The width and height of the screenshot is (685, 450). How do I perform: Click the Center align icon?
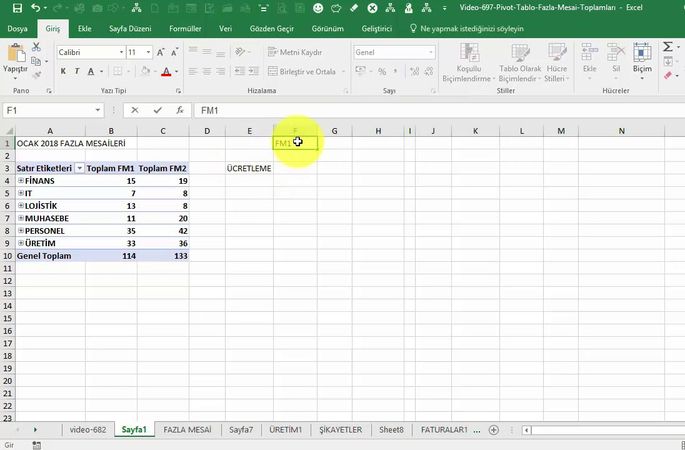(x=207, y=71)
